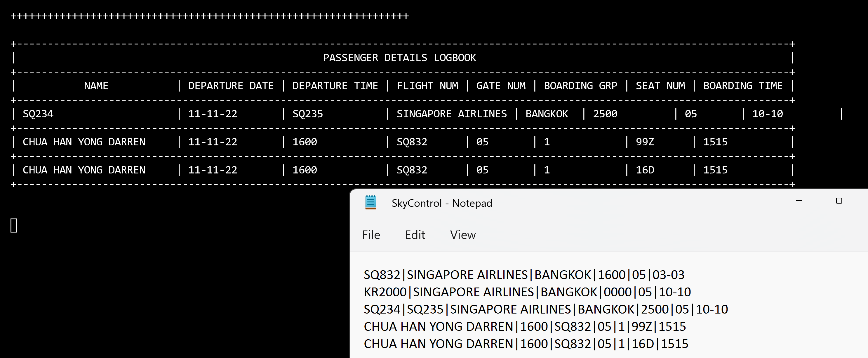Minimize the SkyControl Notepad window
Screen dimensions: 868x358
(x=799, y=201)
